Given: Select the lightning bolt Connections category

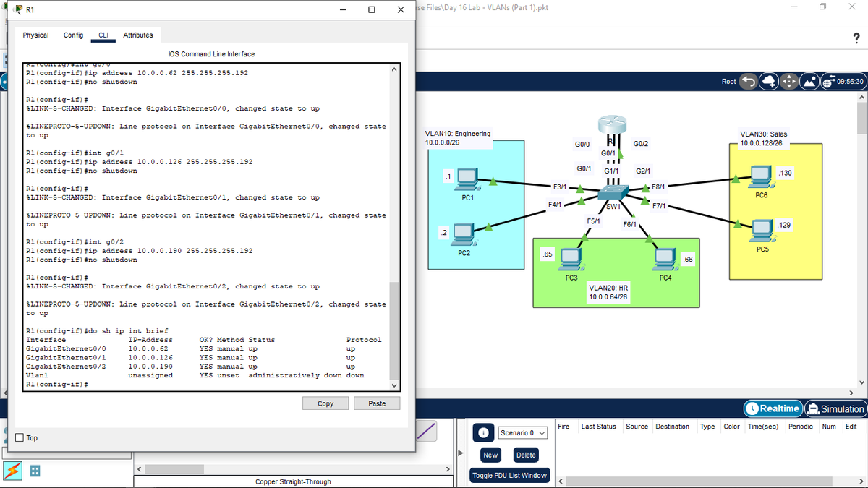Looking at the screenshot, I should (13, 471).
